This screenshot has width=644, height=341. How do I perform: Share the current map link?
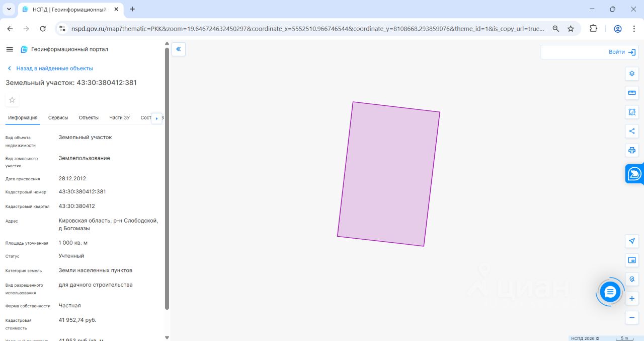(632, 131)
